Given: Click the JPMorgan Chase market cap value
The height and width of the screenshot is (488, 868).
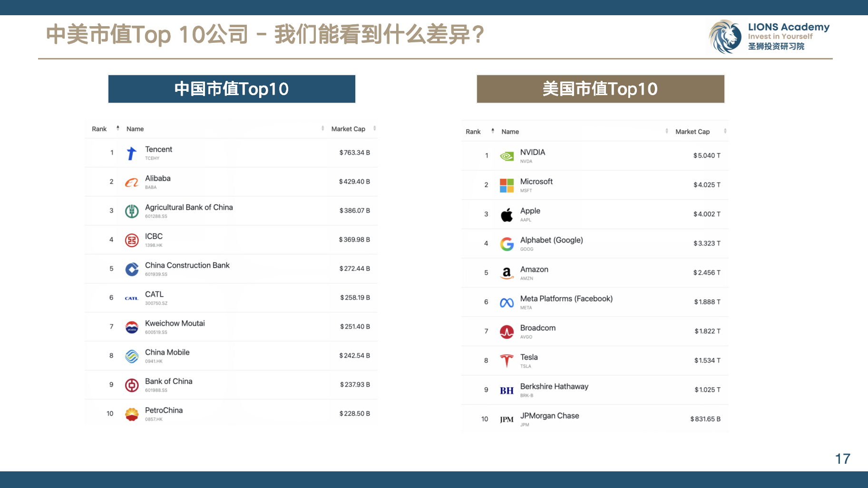Looking at the screenshot, I should (x=705, y=419).
